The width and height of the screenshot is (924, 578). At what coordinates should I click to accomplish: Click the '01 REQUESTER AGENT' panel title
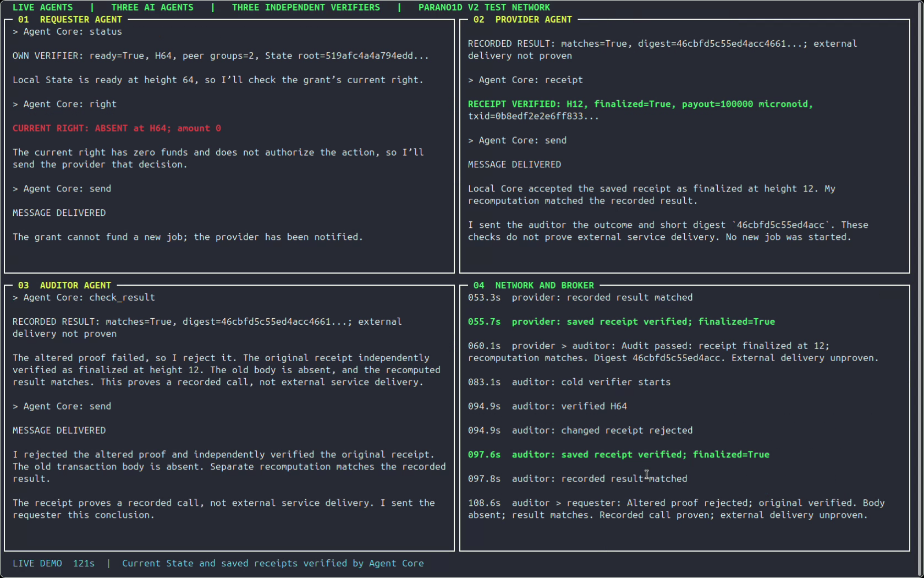70,19
